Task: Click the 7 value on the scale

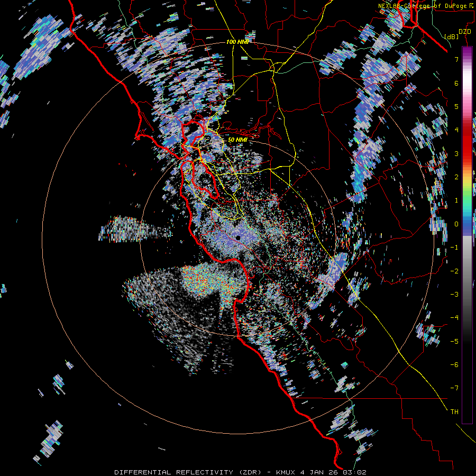Action: coord(456,59)
